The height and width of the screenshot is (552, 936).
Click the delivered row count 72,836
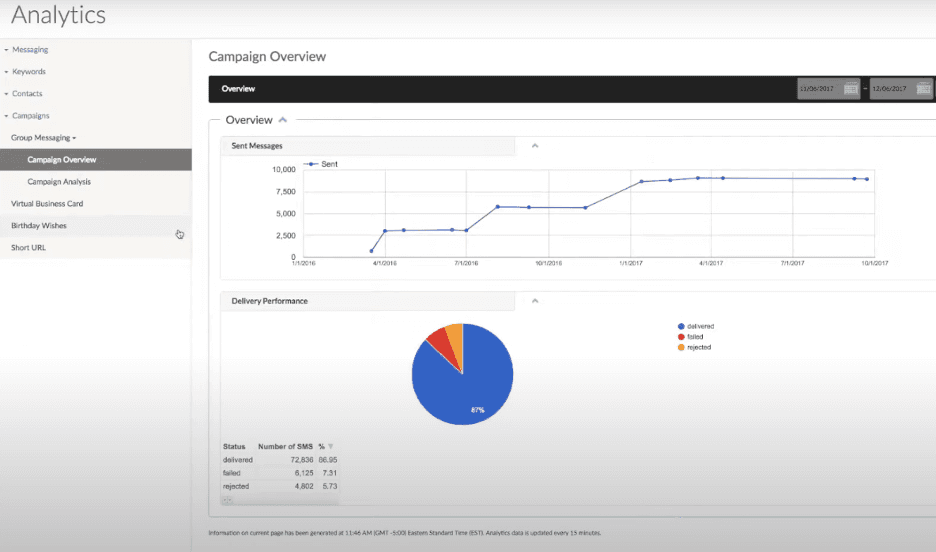point(302,460)
